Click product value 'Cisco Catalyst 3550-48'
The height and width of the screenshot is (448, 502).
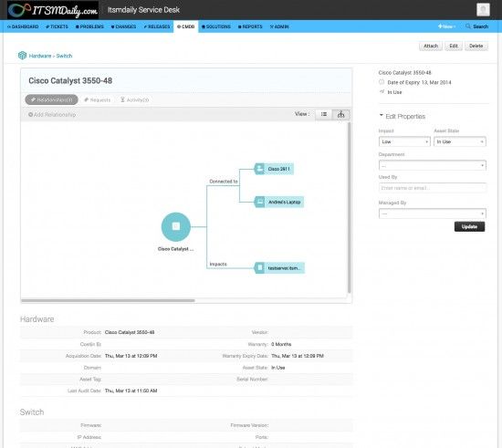(130, 332)
